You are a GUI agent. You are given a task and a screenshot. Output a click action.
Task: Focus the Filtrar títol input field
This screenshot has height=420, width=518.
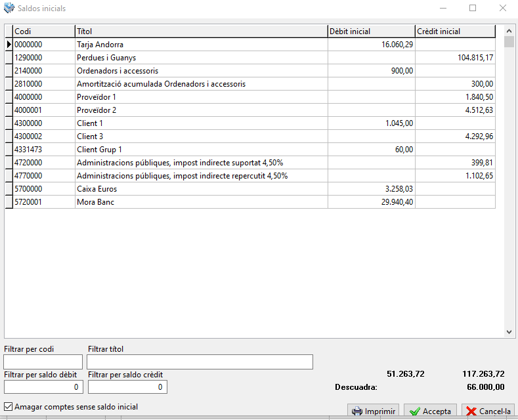coord(200,362)
